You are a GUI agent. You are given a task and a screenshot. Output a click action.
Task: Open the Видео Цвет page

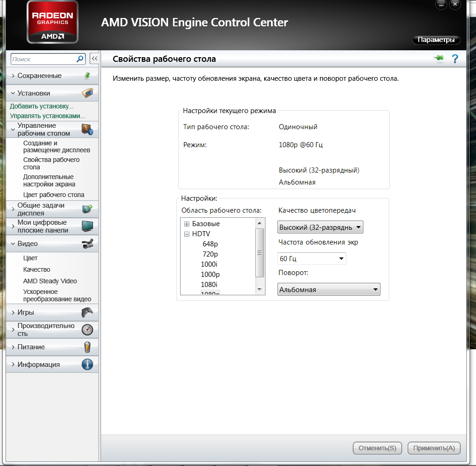coord(30,258)
